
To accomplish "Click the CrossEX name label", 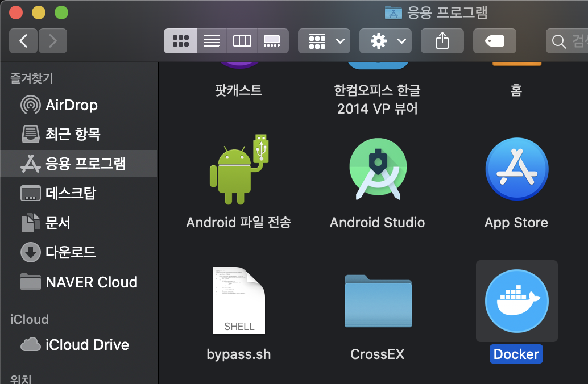I will click(x=377, y=354).
